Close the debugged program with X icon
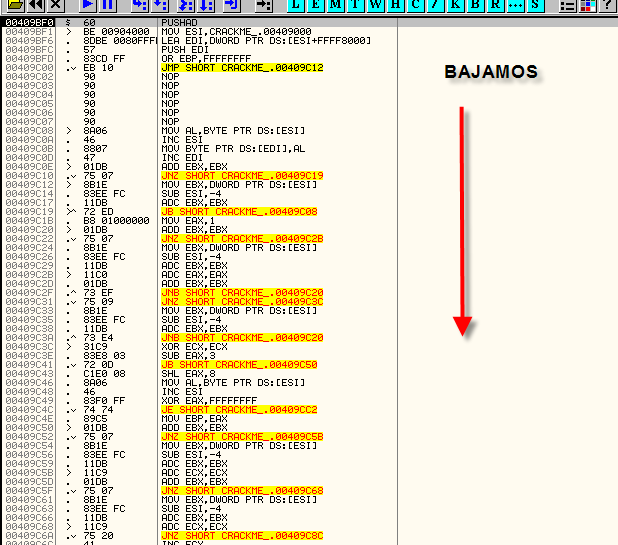 coord(55,6)
